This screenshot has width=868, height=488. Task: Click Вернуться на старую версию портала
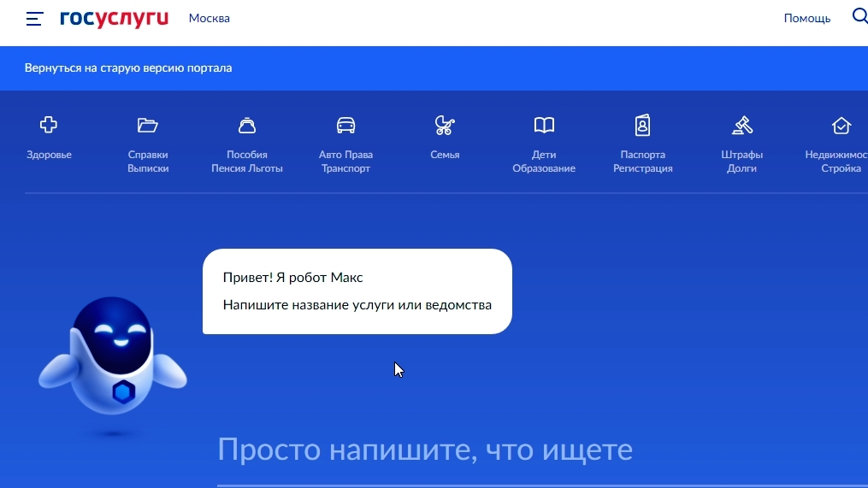pyautogui.click(x=128, y=68)
